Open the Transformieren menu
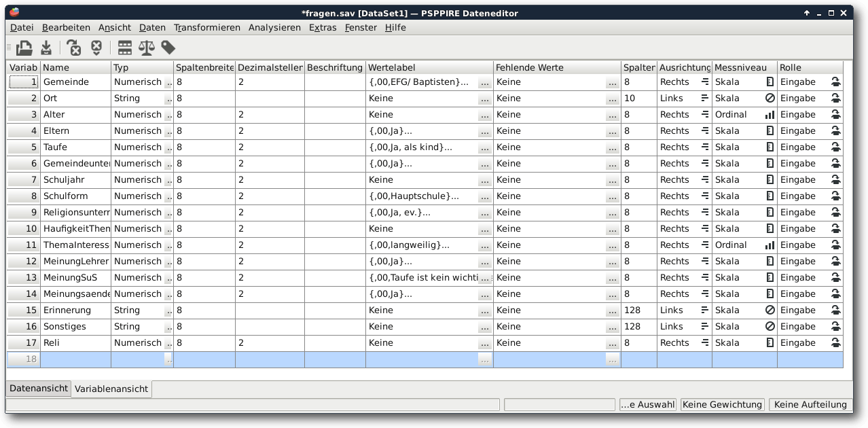 pyautogui.click(x=206, y=27)
